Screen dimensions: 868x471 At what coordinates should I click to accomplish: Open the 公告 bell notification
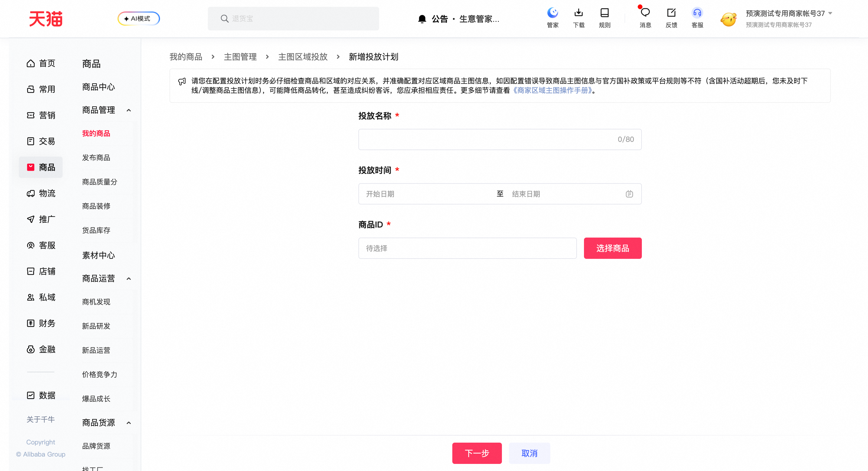click(x=422, y=19)
